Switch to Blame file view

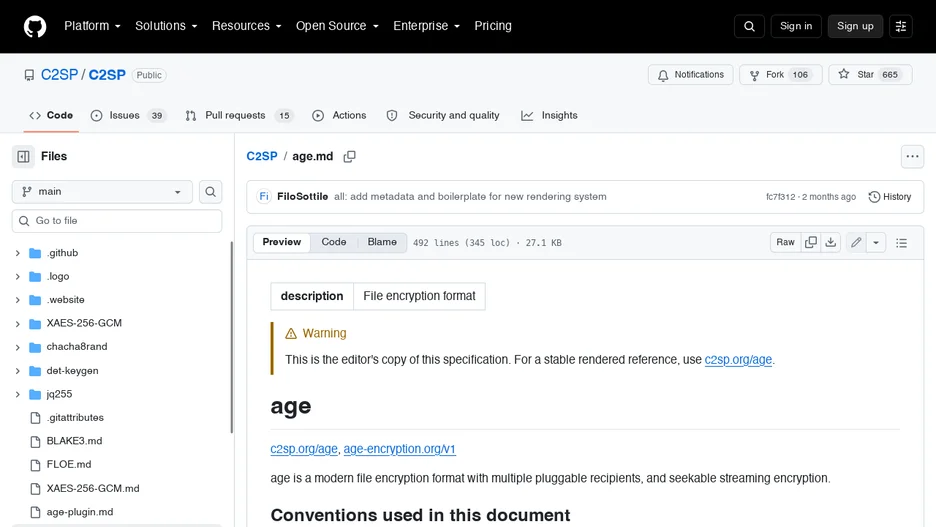[x=382, y=242]
